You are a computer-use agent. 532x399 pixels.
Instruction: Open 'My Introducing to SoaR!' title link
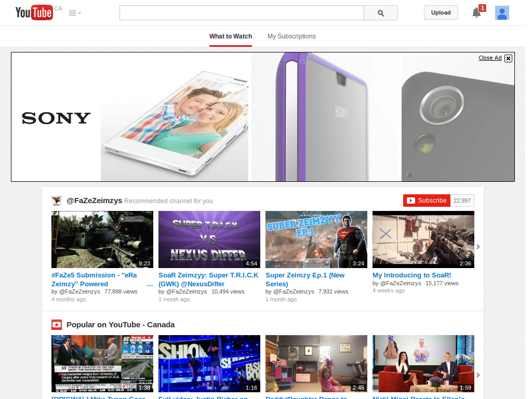pos(412,275)
